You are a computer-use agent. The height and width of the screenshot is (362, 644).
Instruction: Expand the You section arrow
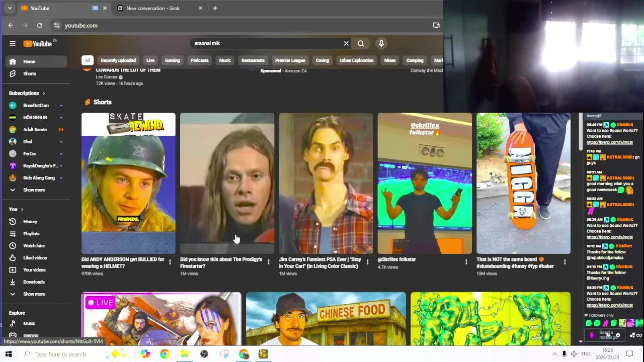click(22, 209)
